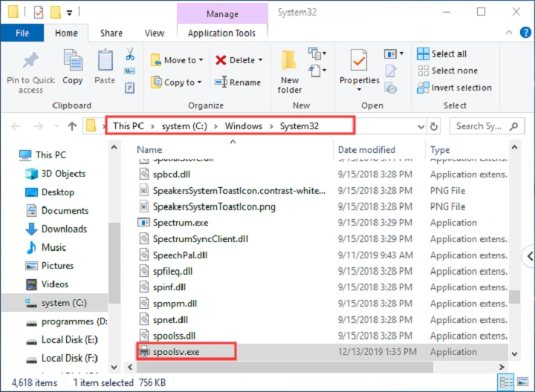The height and width of the screenshot is (392, 535).
Task: Open the Help question mark icon
Action: tap(525, 33)
